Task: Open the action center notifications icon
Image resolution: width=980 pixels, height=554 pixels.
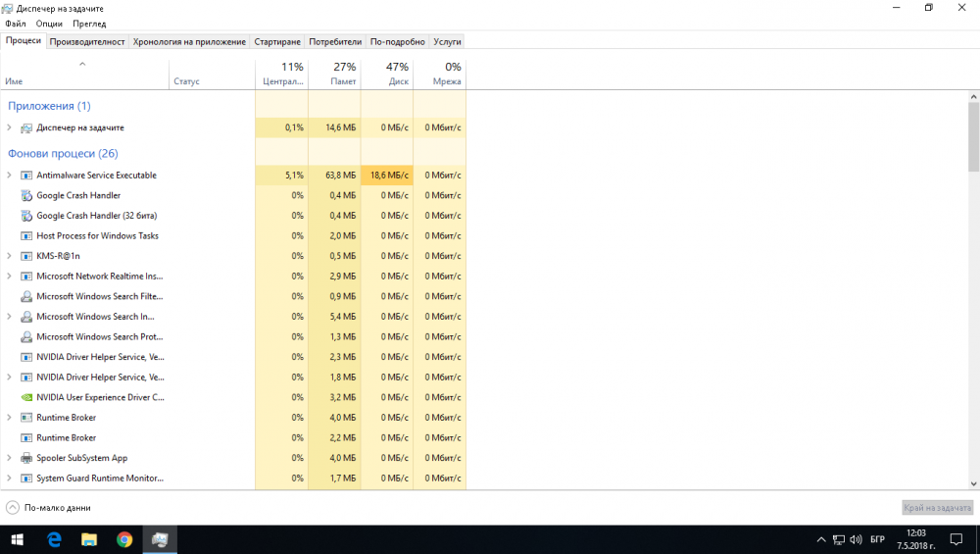Action: [955, 539]
